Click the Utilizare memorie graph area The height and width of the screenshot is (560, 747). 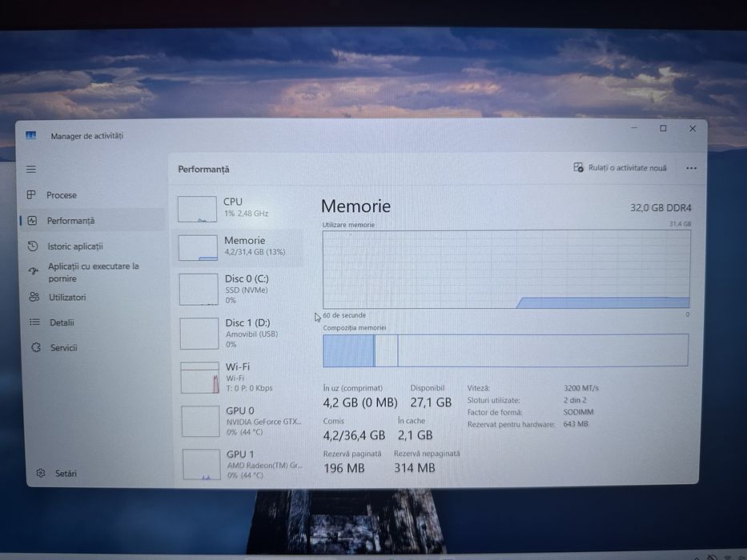click(x=507, y=270)
